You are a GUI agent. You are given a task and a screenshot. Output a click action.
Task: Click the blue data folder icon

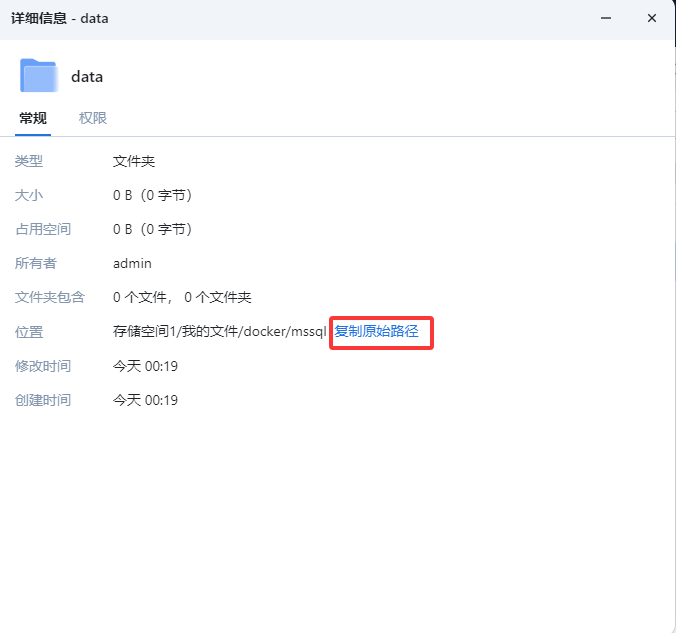[38, 76]
